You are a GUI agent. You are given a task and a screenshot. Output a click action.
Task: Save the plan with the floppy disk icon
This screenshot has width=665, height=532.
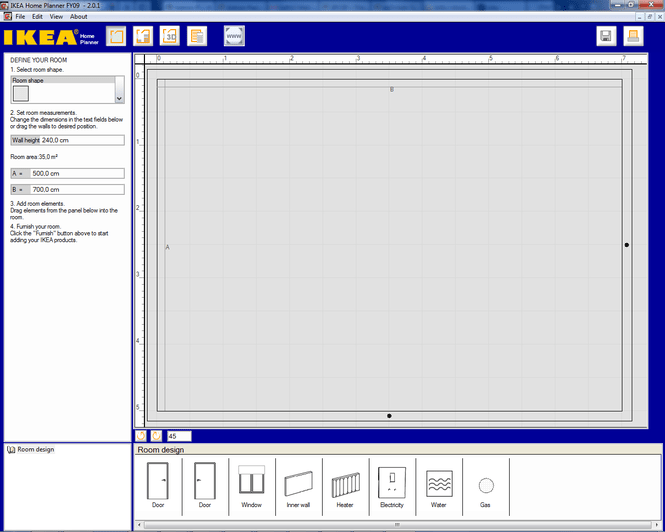tap(606, 36)
